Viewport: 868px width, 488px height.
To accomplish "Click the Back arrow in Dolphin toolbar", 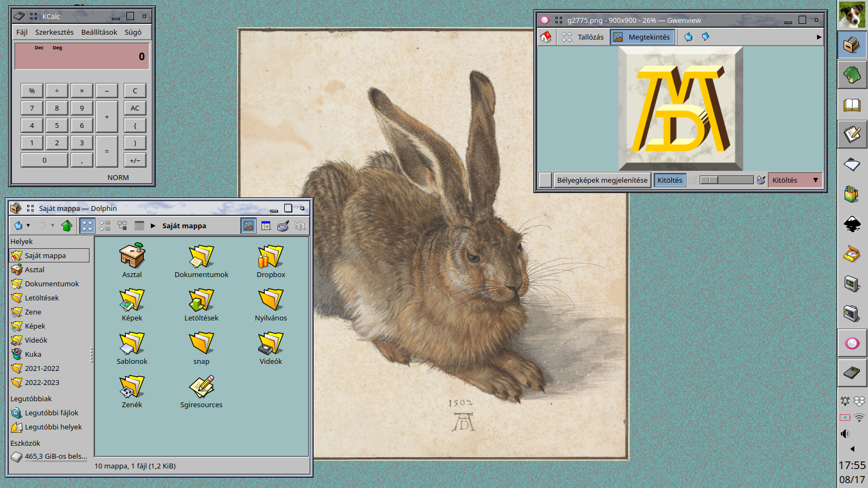I will [x=18, y=226].
